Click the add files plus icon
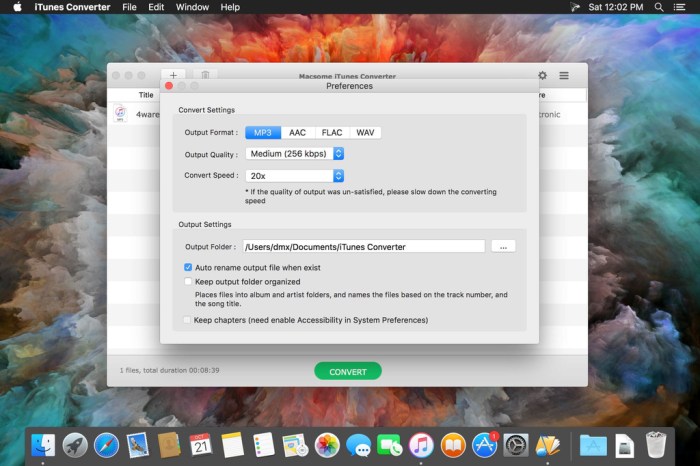700x466 pixels. (172, 75)
